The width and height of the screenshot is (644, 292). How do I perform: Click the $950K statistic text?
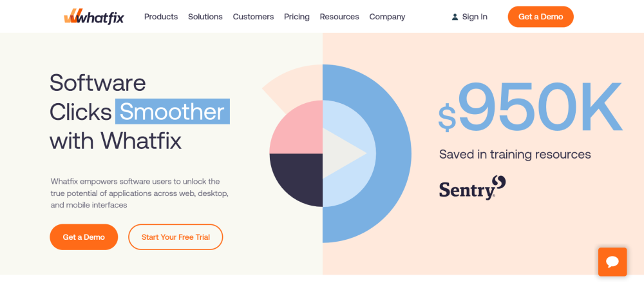530,108
